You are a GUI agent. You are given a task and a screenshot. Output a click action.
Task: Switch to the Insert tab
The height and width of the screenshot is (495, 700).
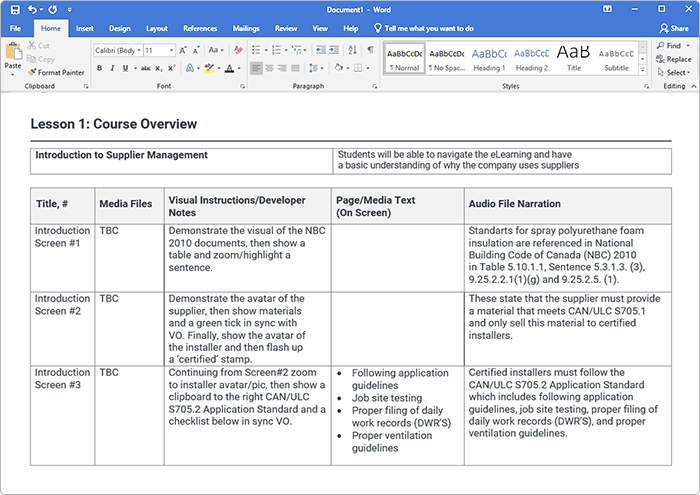(85, 29)
